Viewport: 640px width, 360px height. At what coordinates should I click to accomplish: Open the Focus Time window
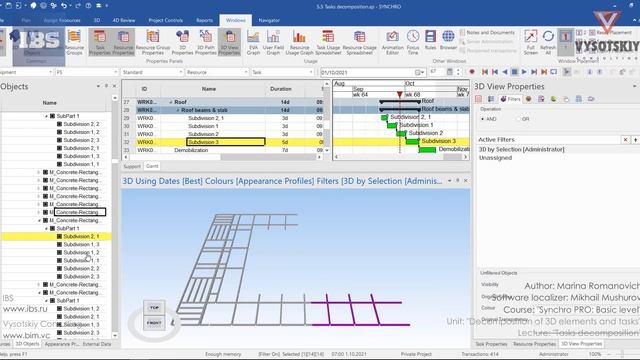click(413, 42)
